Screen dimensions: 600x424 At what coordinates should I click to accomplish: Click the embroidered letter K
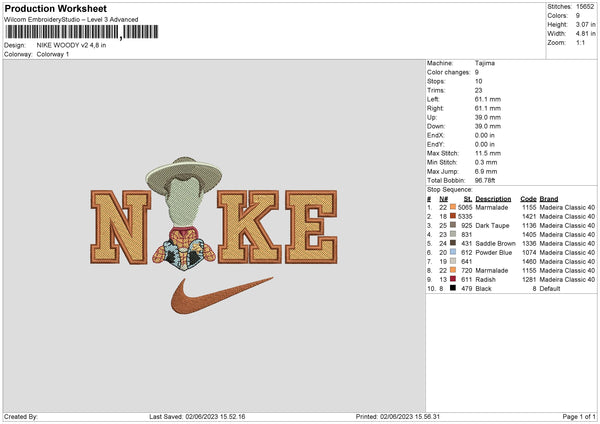tap(249, 227)
